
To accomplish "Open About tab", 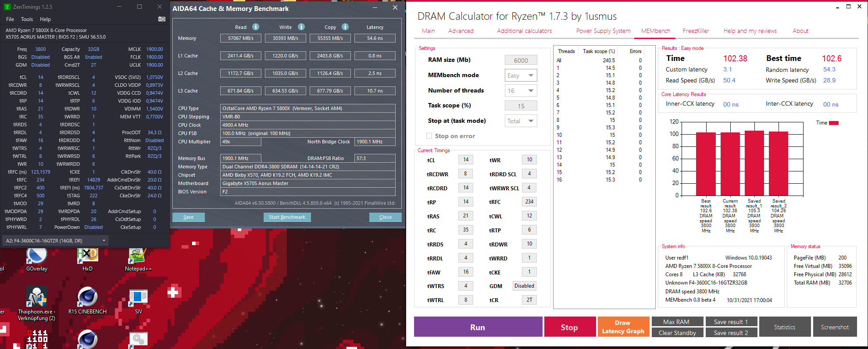I will click(x=800, y=31).
